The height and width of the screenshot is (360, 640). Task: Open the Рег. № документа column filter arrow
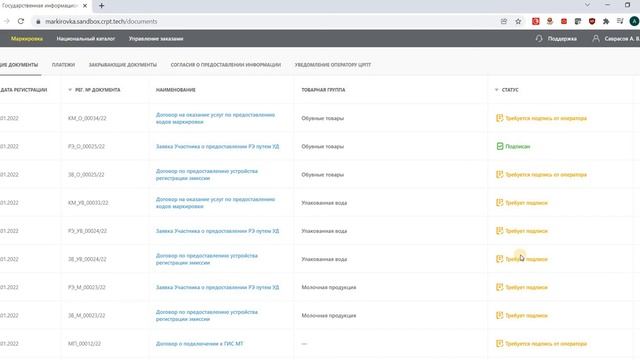click(70, 90)
